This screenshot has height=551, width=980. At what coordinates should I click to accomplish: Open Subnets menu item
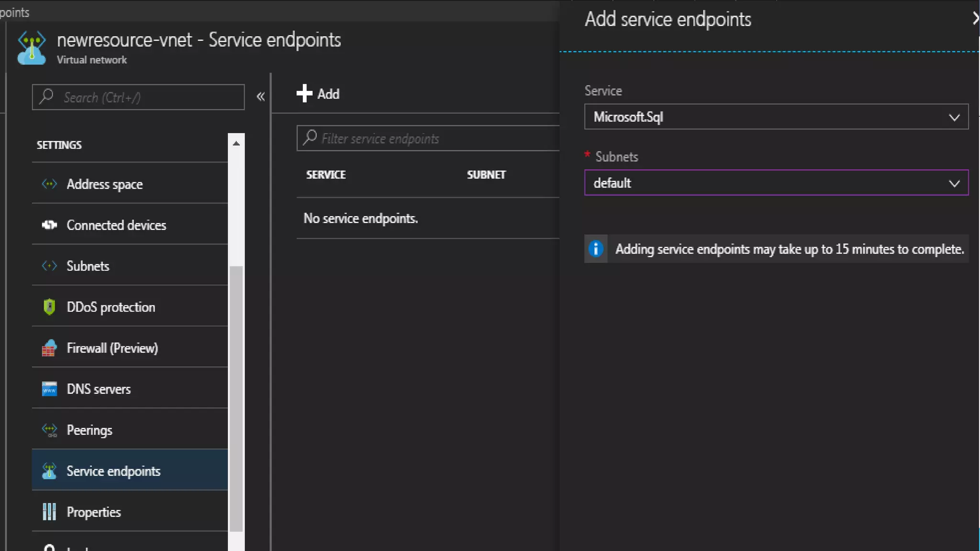click(130, 266)
